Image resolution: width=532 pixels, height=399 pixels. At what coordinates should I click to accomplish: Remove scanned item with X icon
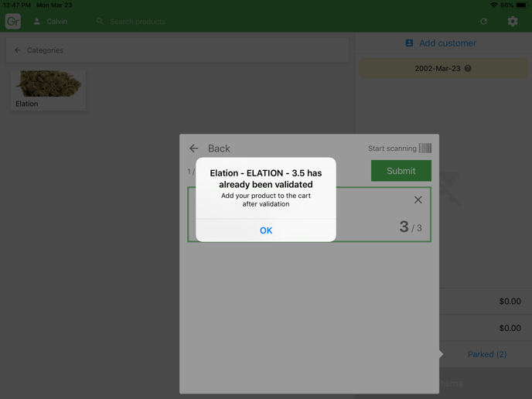(x=418, y=200)
